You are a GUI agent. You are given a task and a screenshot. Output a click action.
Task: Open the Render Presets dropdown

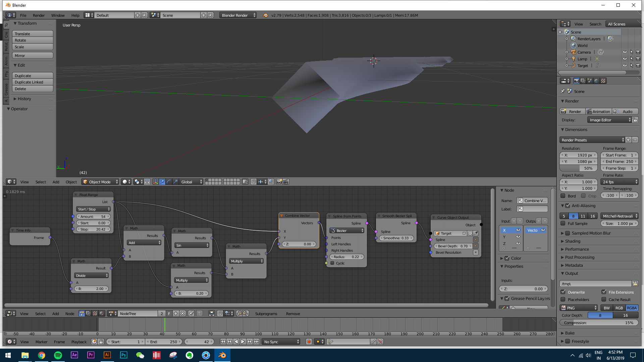[592, 140]
